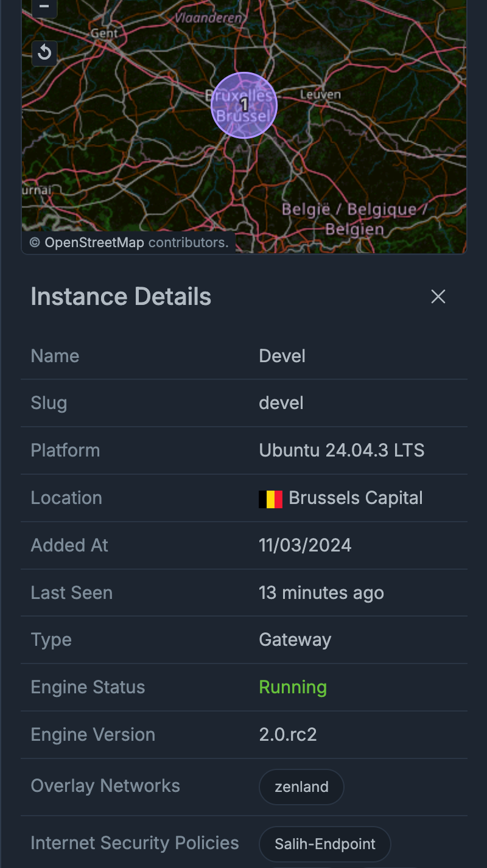Open the Salih-Endpoint security policy tag
Viewport: 487px width, 868px height.
pos(324,844)
